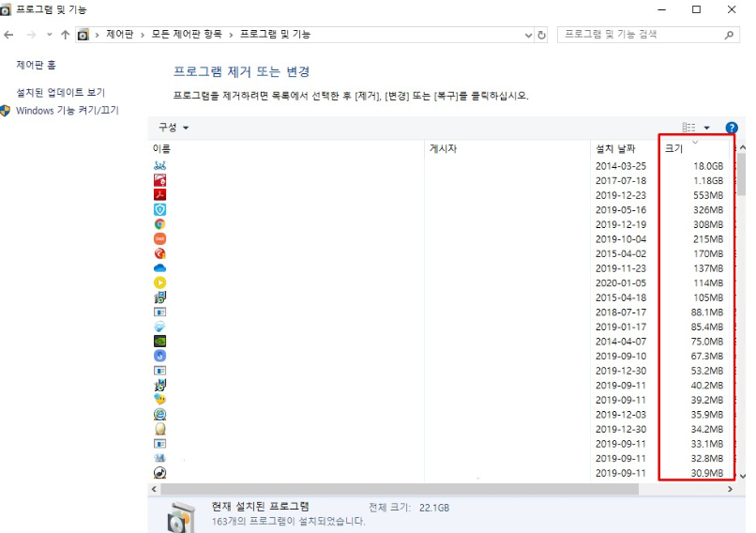Click the Control Panel icon in address bar
The image size is (756, 533).
[x=83, y=35]
